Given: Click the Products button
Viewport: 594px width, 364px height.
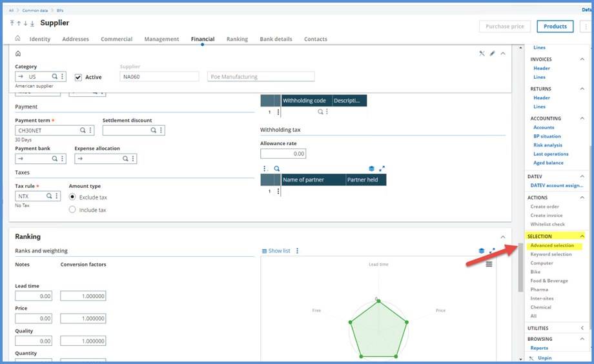Looking at the screenshot, I should coord(555,26).
